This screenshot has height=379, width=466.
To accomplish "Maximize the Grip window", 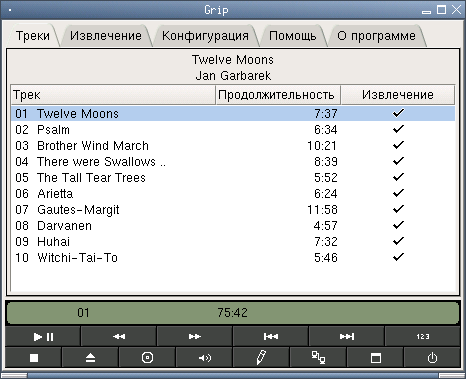I will pos(441,10).
